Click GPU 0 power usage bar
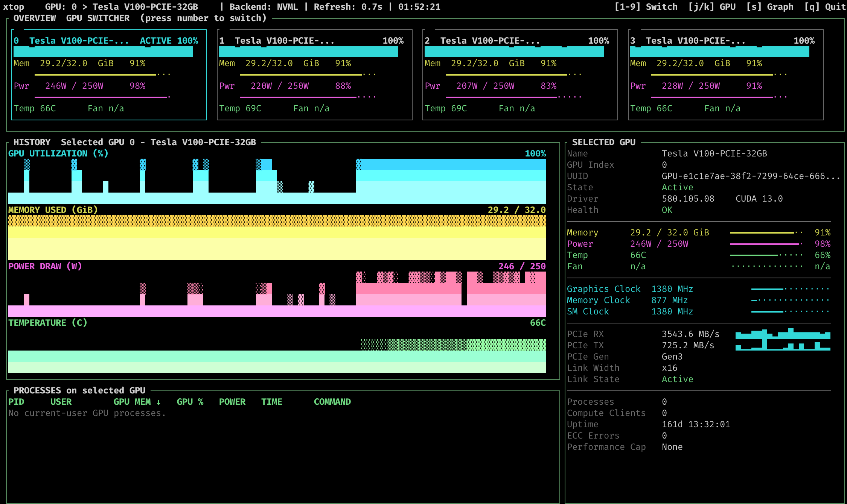Screen dimensions: 847x504 coord(102,97)
